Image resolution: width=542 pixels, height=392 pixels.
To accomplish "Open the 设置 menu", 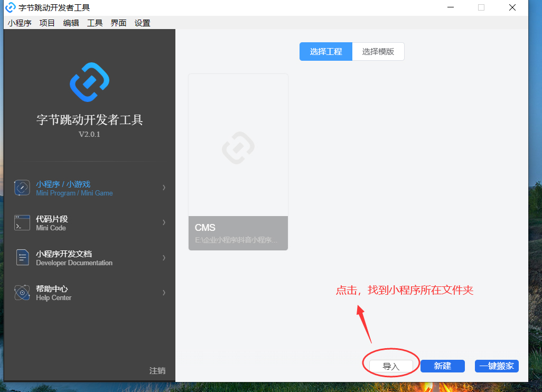I will pos(142,23).
